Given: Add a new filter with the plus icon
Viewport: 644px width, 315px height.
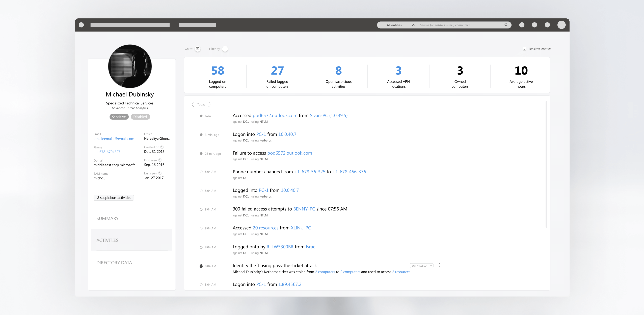Looking at the screenshot, I should (x=225, y=49).
